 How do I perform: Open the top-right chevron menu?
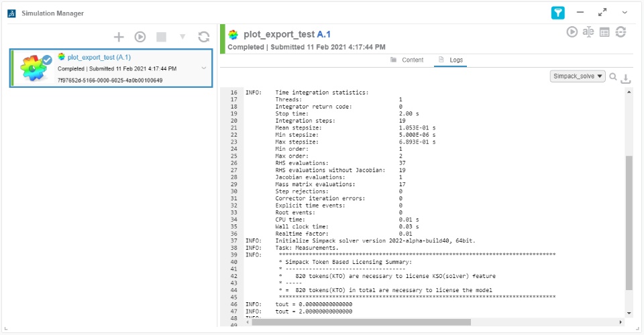[x=625, y=13]
